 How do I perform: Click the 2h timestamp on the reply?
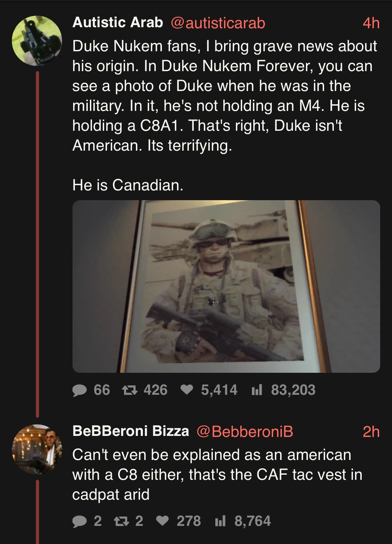pyautogui.click(x=371, y=432)
